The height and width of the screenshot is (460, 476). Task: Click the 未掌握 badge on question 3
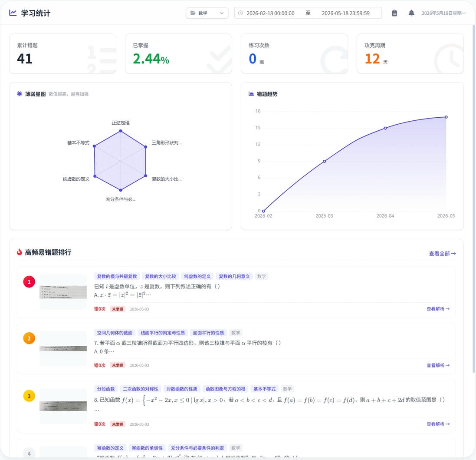point(118,424)
